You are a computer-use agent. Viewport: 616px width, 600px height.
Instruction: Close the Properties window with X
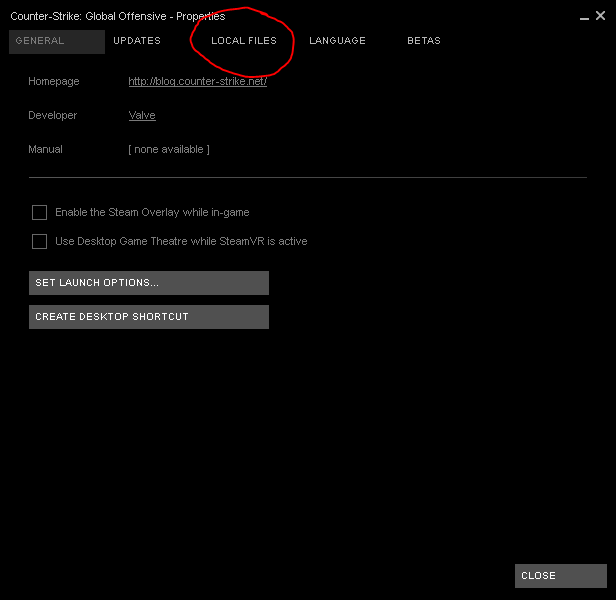(x=600, y=16)
